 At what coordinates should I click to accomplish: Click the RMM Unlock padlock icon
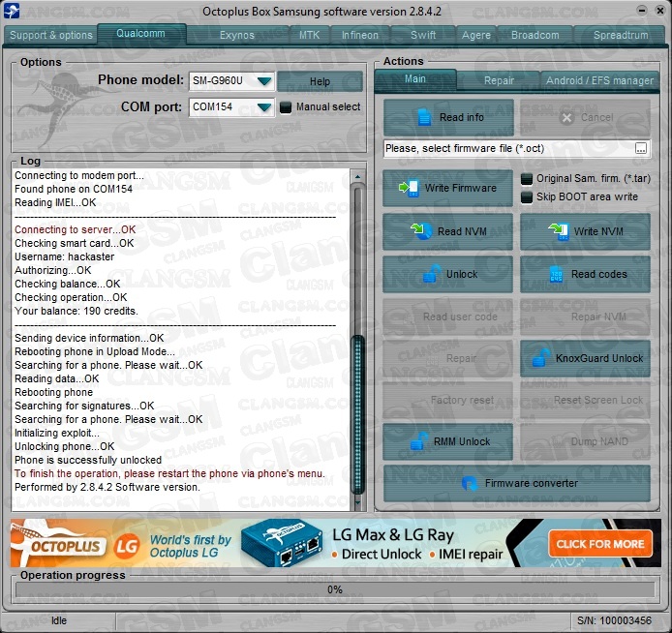[x=418, y=441]
